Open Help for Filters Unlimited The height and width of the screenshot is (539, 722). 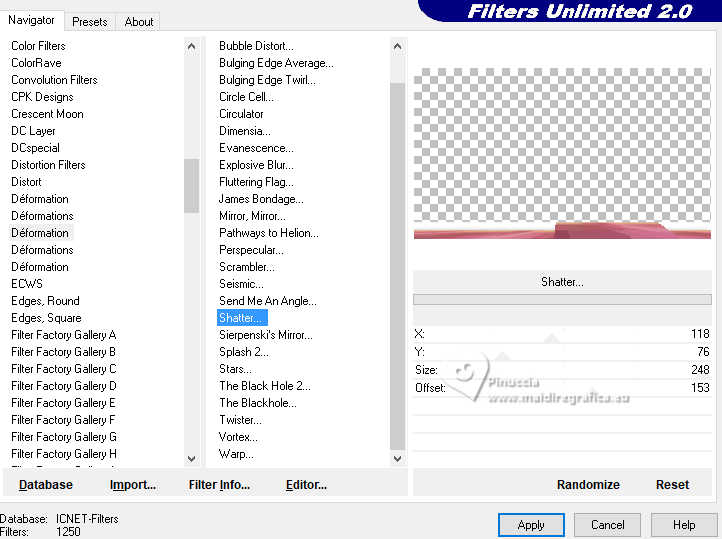pyautogui.click(x=684, y=525)
